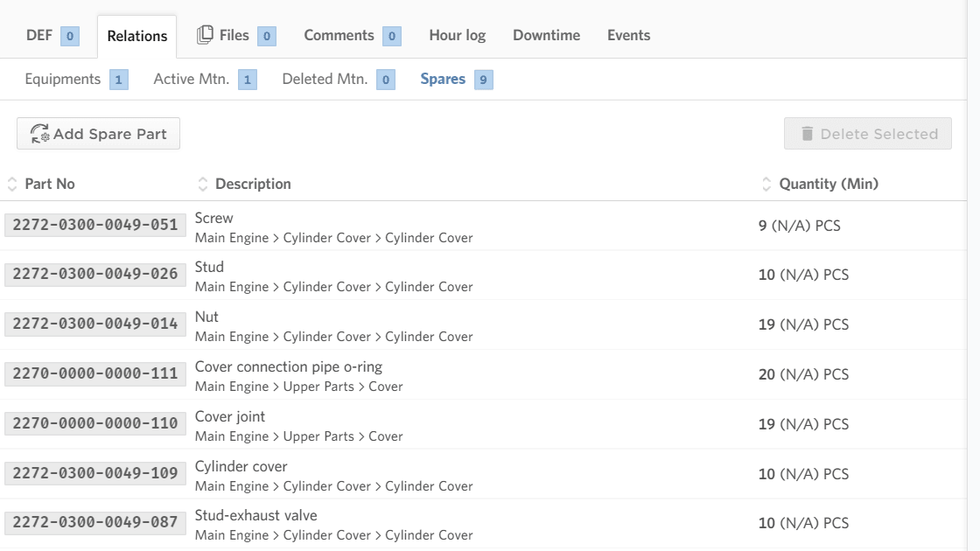
Task: Click the badge 0 beside Comments
Action: coord(391,36)
